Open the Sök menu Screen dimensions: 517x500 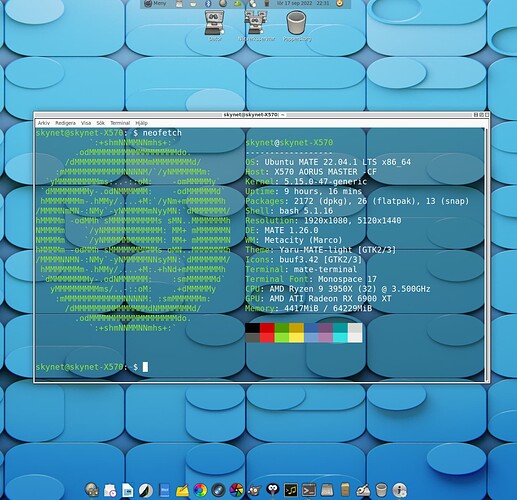[100, 123]
